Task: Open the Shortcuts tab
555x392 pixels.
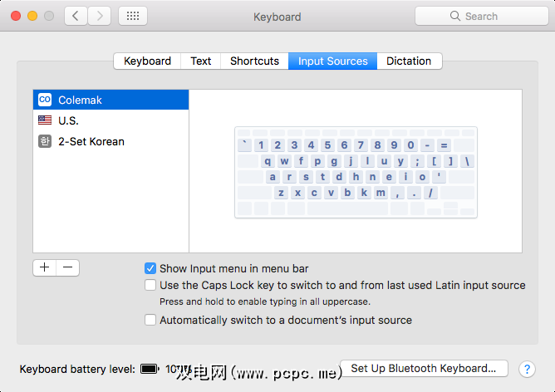Action: (254, 61)
